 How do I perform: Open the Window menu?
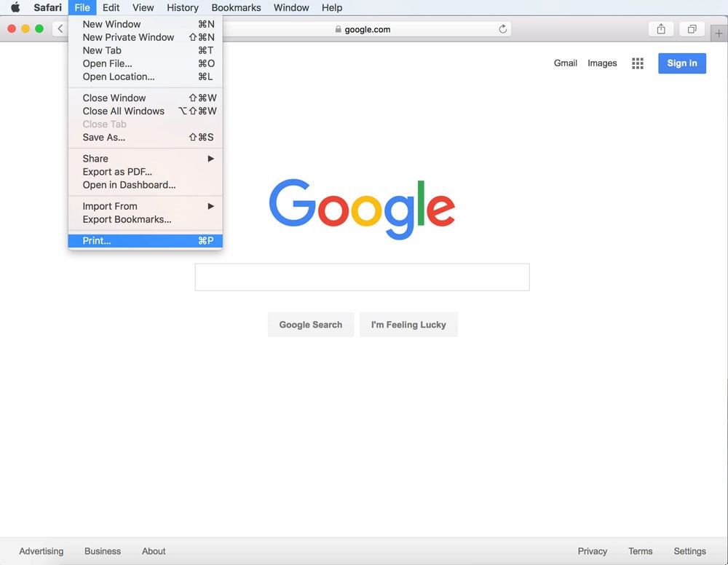tap(291, 7)
